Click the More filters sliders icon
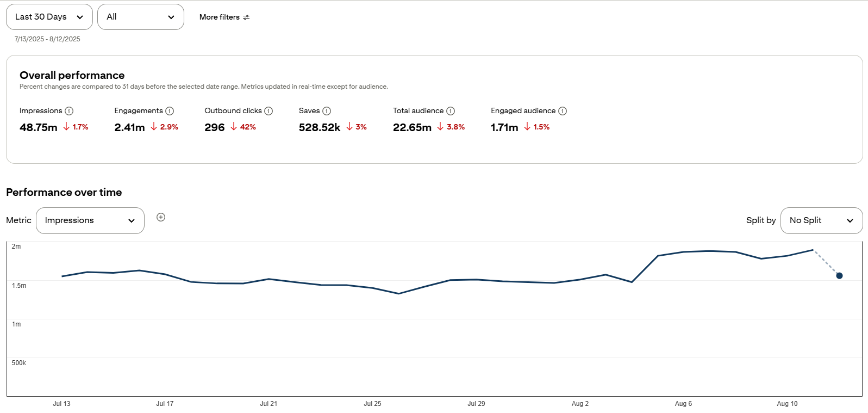 pyautogui.click(x=246, y=17)
